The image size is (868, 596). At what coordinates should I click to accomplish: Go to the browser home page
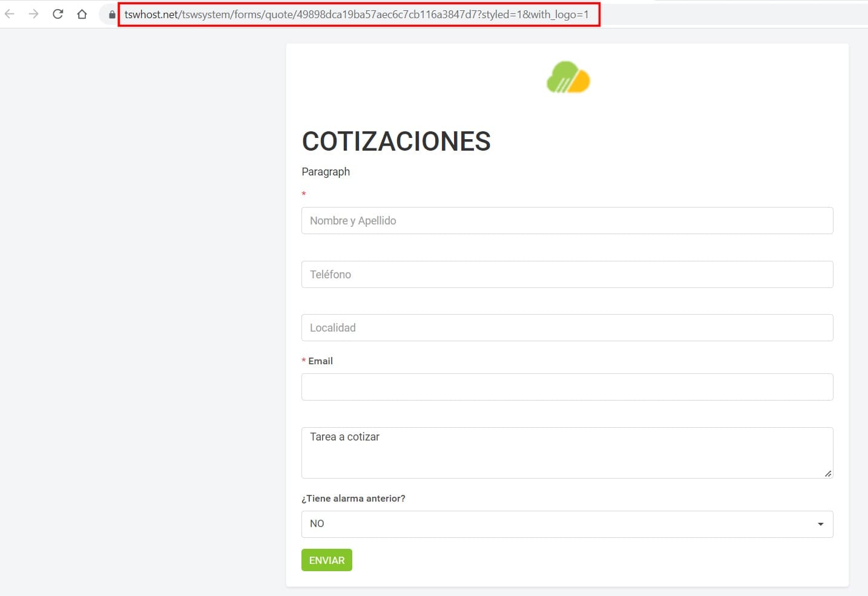[x=82, y=14]
